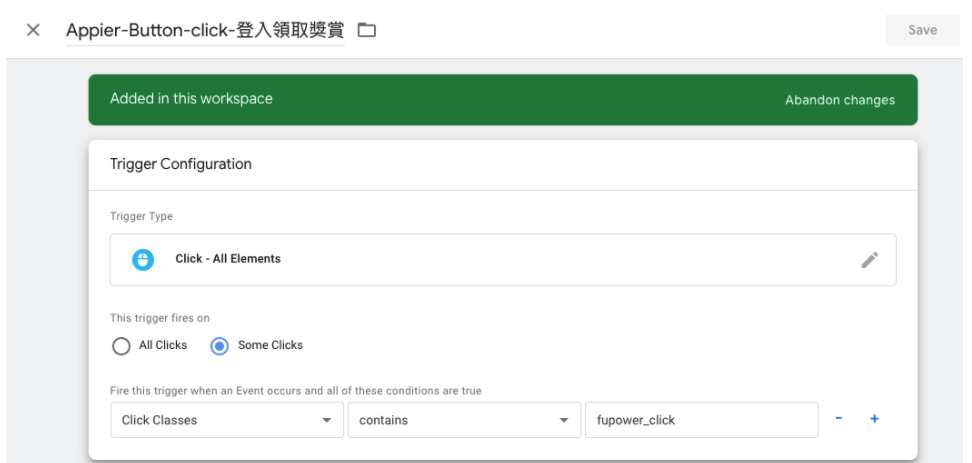
Task: Click the Trigger Configuration card heading
Action: pyautogui.click(x=181, y=164)
